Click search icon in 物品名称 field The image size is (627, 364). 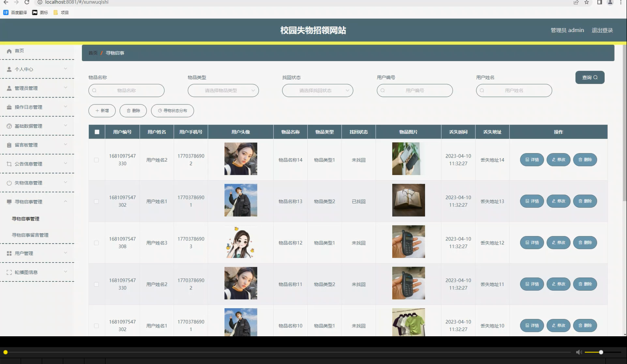pos(94,91)
